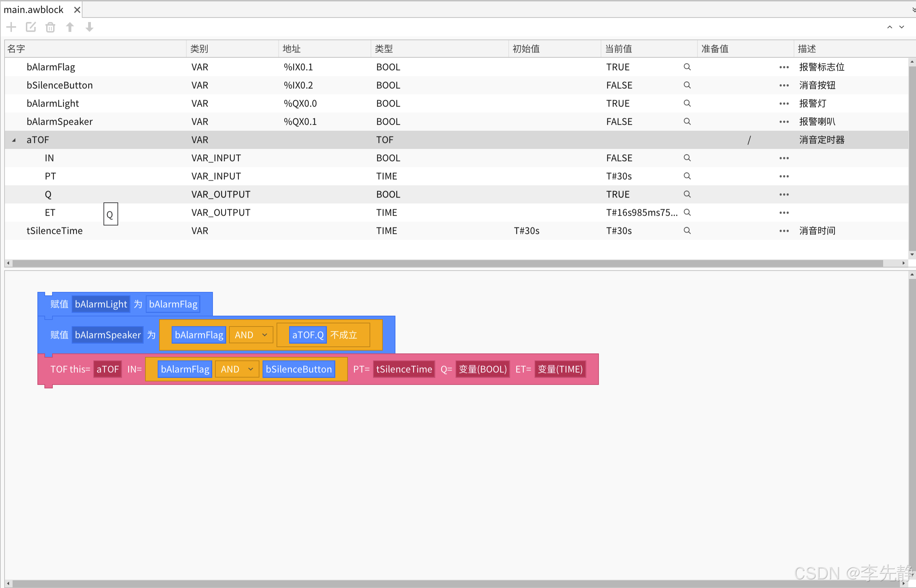The height and width of the screenshot is (588, 916).
Task: Click the 当前值 column header
Action: click(x=618, y=49)
